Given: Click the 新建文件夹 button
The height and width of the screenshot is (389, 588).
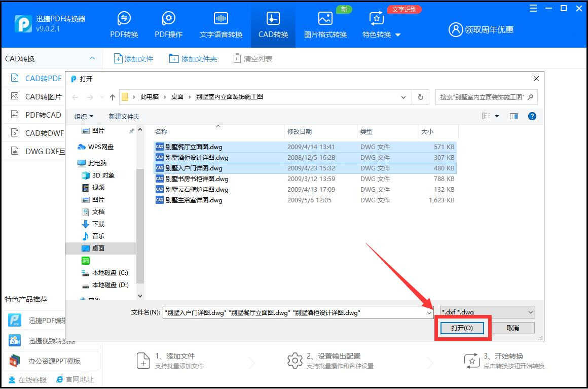Looking at the screenshot, I should click(124, 116).
